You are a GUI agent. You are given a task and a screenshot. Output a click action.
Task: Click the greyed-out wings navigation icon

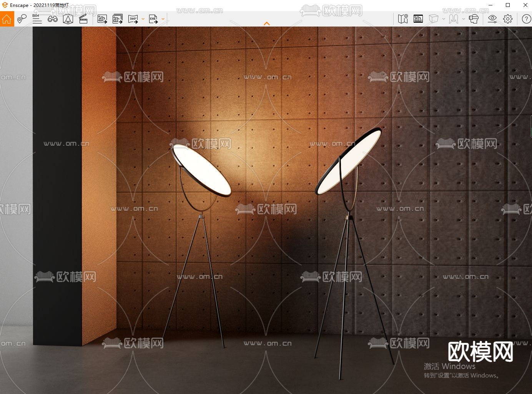[454, 19]
